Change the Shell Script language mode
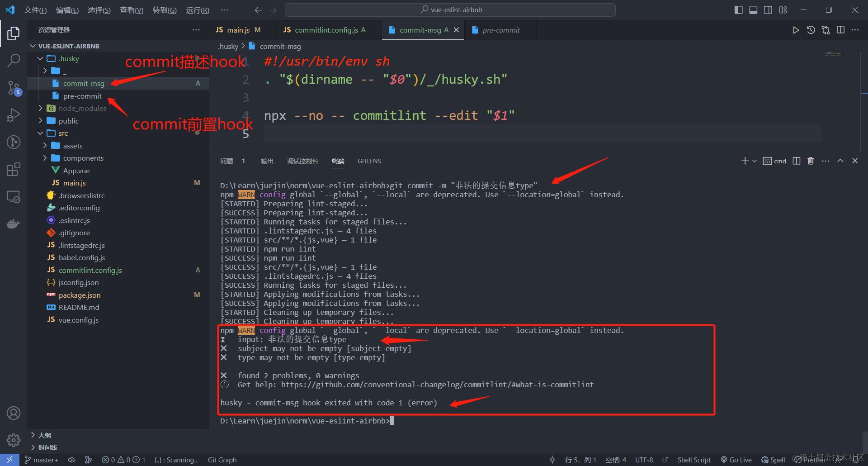 click(x=694, y=460)
